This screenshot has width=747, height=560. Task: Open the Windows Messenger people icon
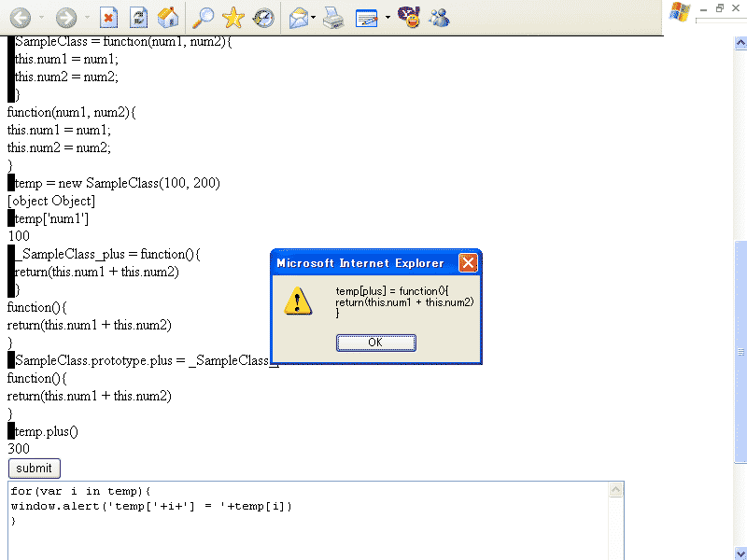pos(439,18)
